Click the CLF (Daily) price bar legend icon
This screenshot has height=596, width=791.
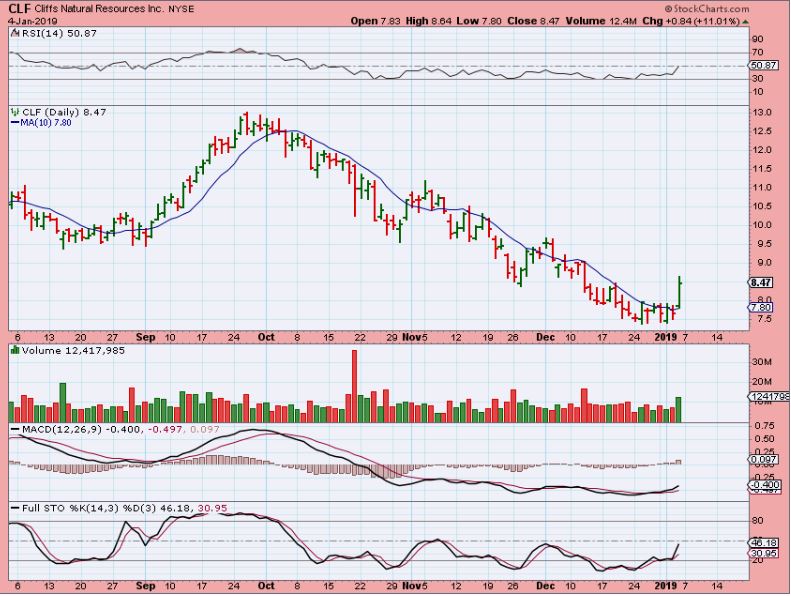tap(16, 112)
